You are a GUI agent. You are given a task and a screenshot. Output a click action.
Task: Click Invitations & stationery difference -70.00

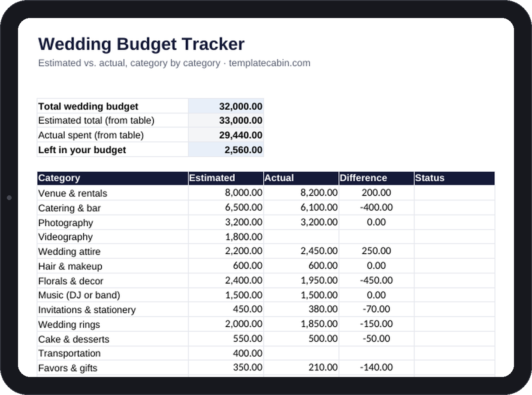[377, 310]
